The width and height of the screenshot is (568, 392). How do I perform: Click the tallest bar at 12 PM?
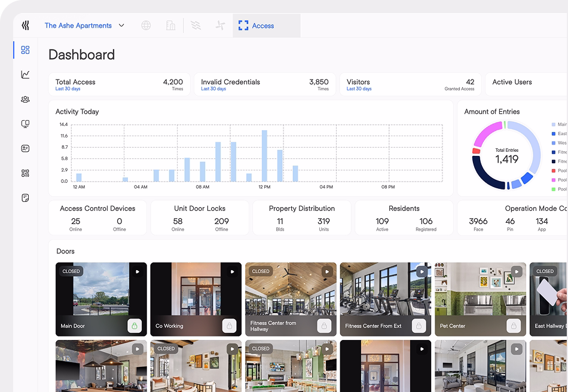tap(264, 155)
